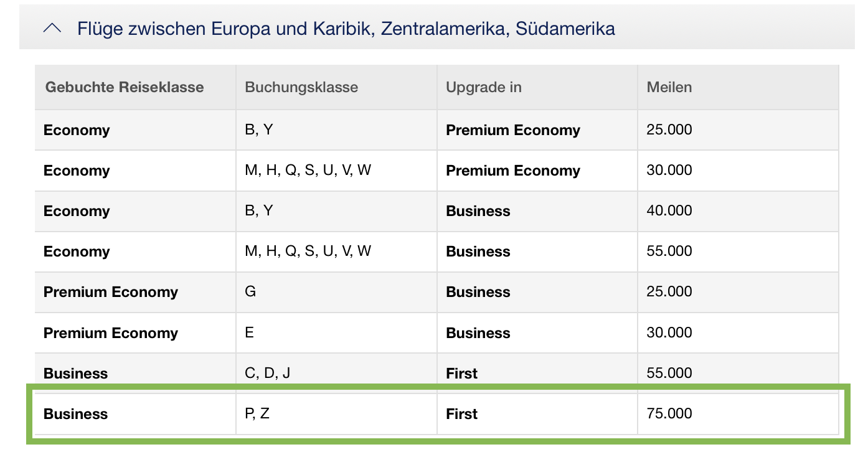Viewport: 868px width, 452px height.
Task: Select the "75.000" miles cell
Action: [x=669, y=413]
